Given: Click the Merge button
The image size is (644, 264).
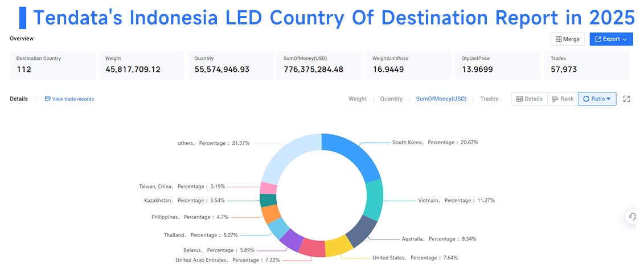Looking at the screenshot, I should [x=568, y=39].
